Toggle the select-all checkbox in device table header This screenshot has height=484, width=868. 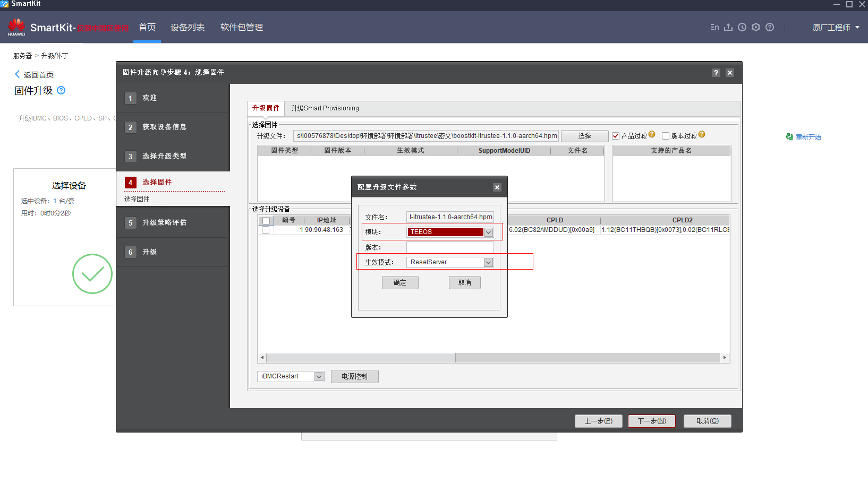pyautogui.click(x=266, y=221)
